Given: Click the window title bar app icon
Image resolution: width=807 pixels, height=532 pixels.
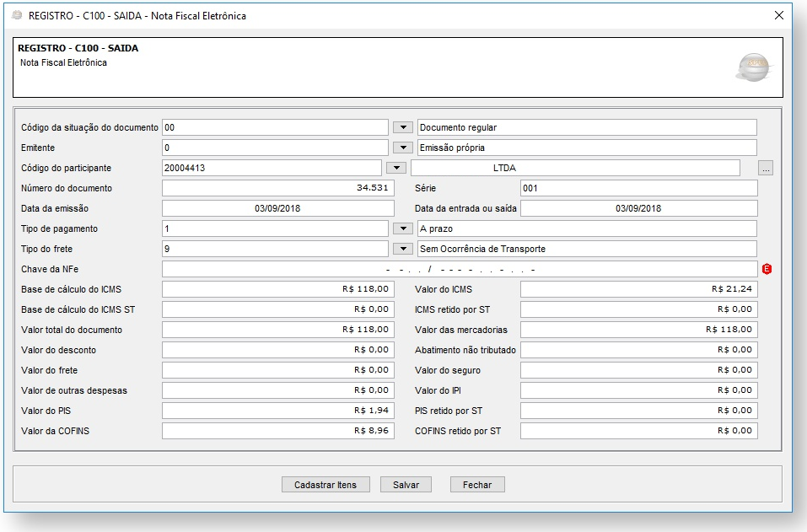Looking at the screenshot, I should pyautogui.click(x=17, y=16).
